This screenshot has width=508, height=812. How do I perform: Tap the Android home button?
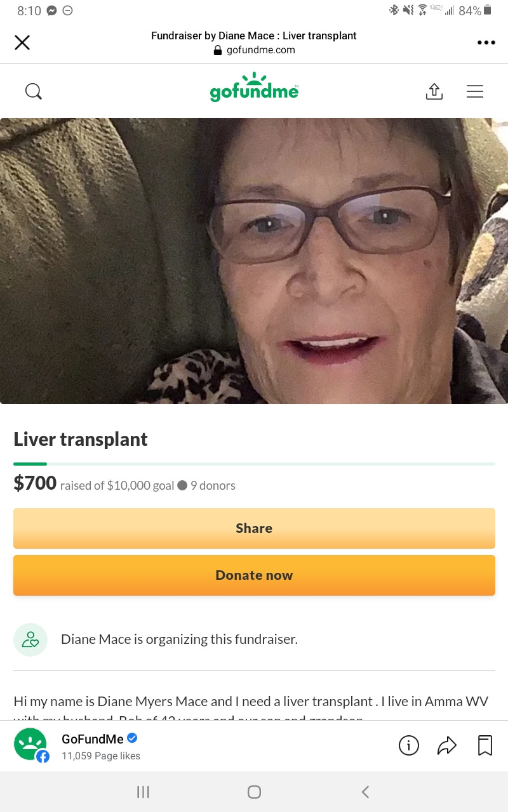tap(254, 792)
